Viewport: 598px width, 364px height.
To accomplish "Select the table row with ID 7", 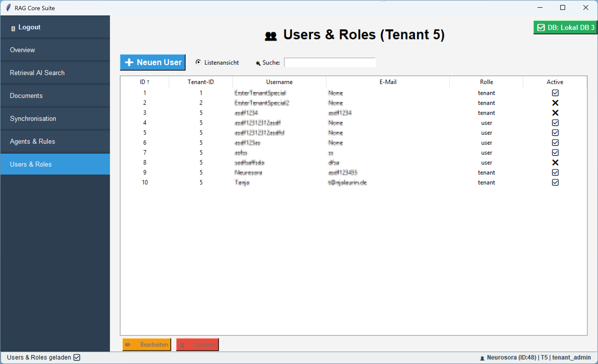I will click(x=278, y=153).
